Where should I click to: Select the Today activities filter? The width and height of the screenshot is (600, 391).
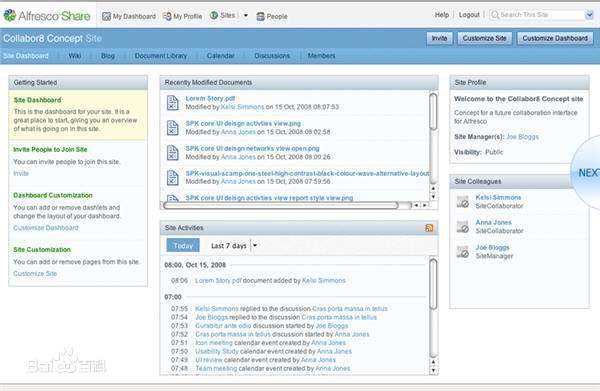(183, 245)
